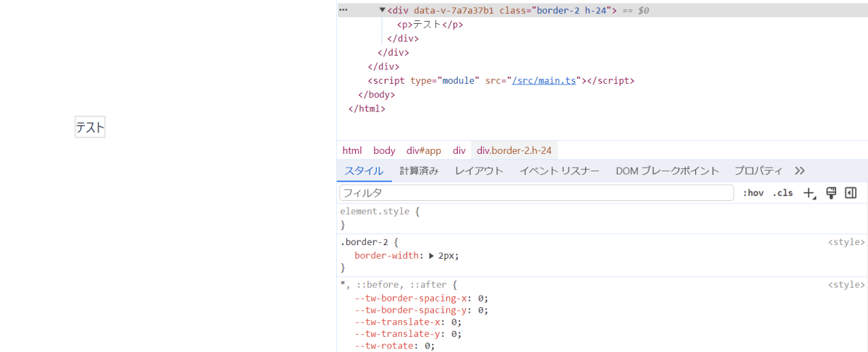The image size is (868, 352).
Task: Select plain div in the breadcrumb bar
Action: 459,150
